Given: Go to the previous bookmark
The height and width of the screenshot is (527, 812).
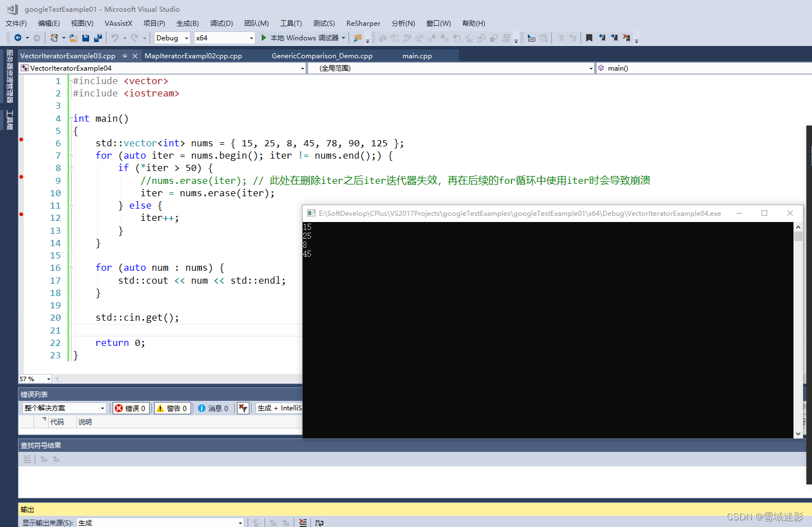Looking at the screenshot, I should pyautogui.click(x=602, y=38).
